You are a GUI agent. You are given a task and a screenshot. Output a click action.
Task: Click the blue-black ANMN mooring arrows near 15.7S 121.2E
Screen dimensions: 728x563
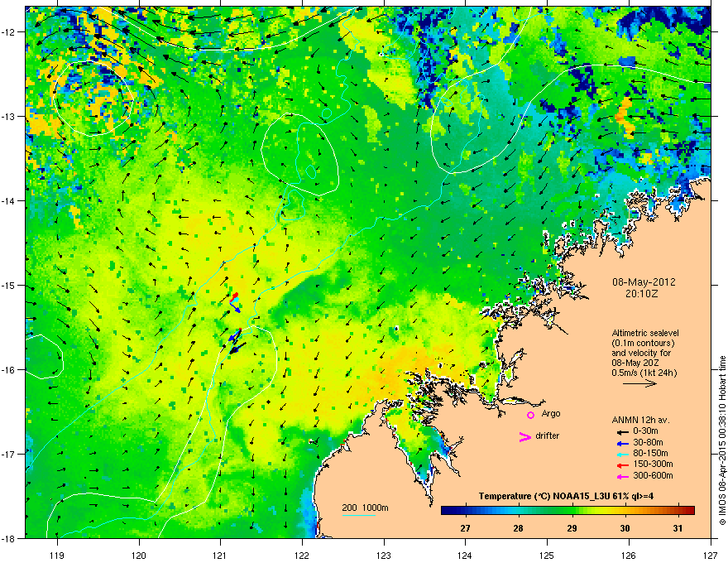[x=237, y=341]
